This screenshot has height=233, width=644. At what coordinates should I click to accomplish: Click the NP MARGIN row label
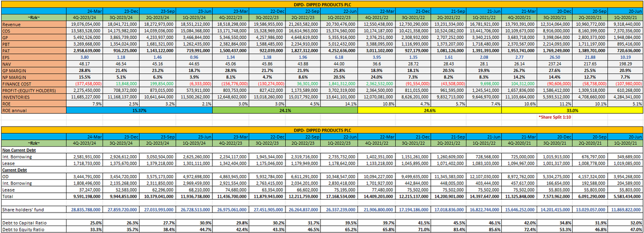coord(14,78)
